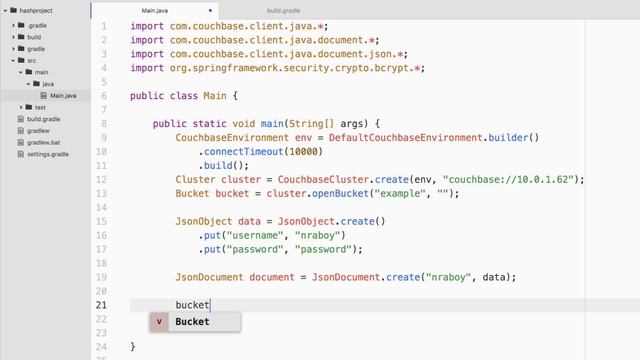This screenshot has width=640, height=360.
Task: Collapse the hashproject root folder arrow
Action: (5, 11)
